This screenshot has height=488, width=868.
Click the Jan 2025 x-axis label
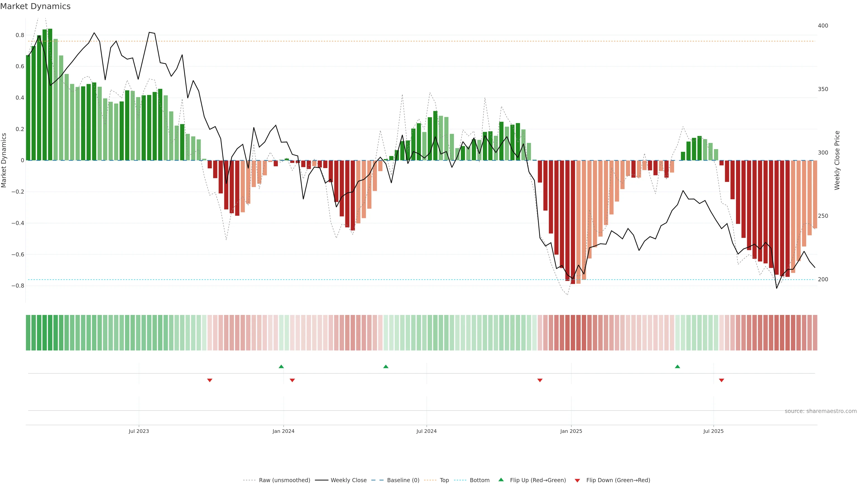pyautogui.click(x=571, y=431)
